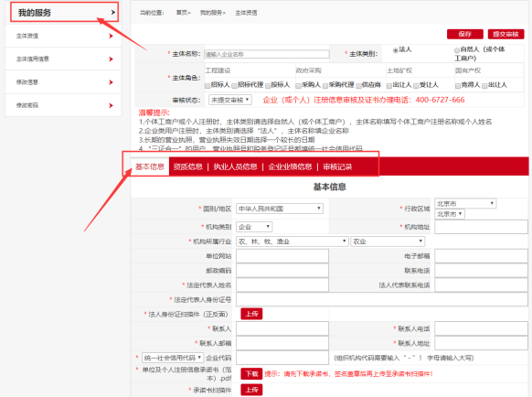Viewport: 532px width, 397px height.
Task: Check the 招标代理 checkbox
Action: coord(234,86)
